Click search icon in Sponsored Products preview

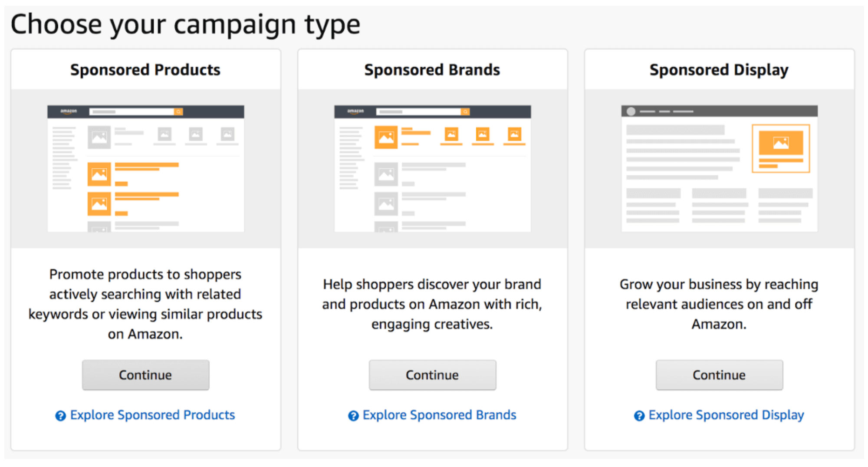point(178,112)
